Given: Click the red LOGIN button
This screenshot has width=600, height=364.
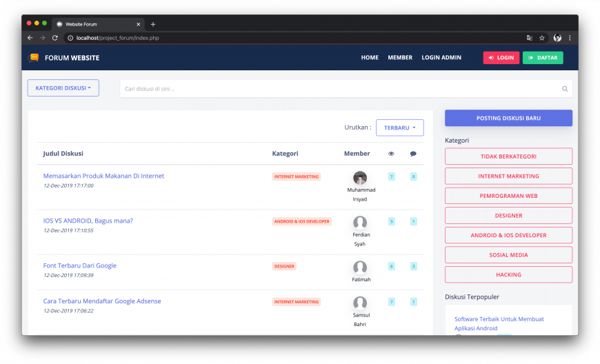Looking at the screenshot, I should [x=501, y=58].
